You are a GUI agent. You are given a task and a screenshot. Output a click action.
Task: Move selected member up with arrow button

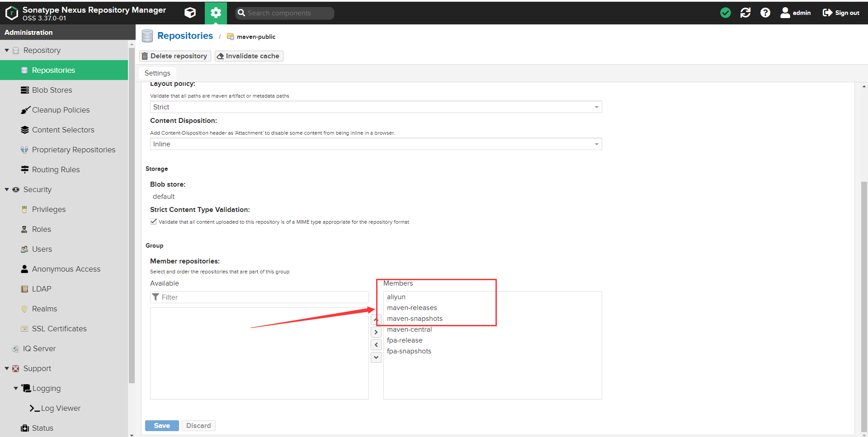pyautogui.click(x=376, y=320)
